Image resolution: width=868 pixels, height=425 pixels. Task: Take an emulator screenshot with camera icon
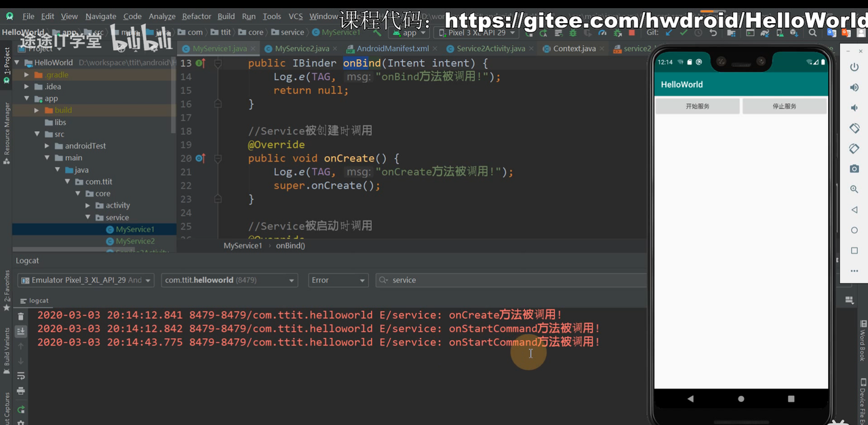tap(854, 168)
